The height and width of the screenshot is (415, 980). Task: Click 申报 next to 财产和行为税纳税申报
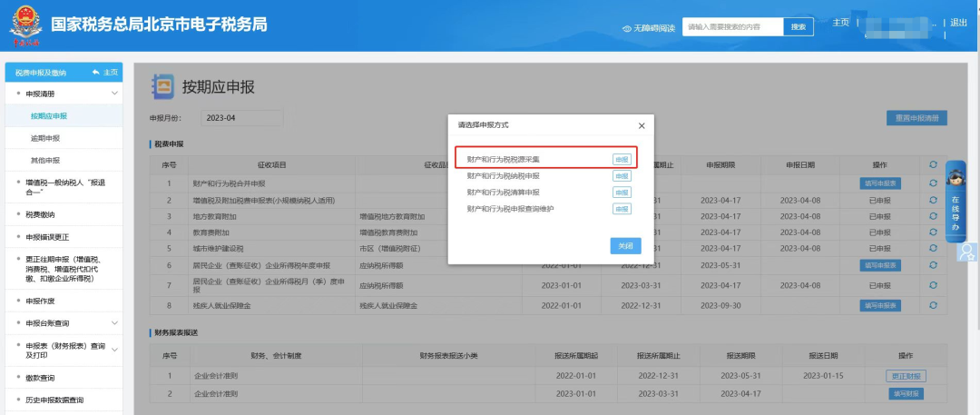point(622,176)
